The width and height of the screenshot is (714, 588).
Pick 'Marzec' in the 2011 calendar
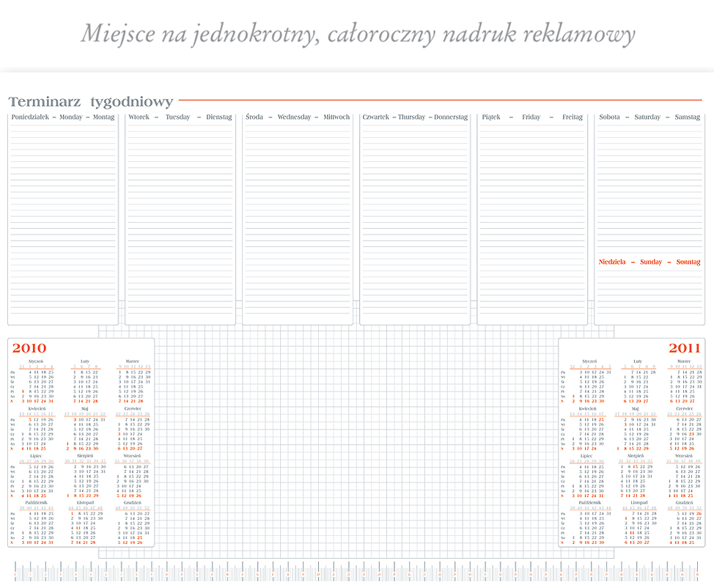(x=684, y=361)
